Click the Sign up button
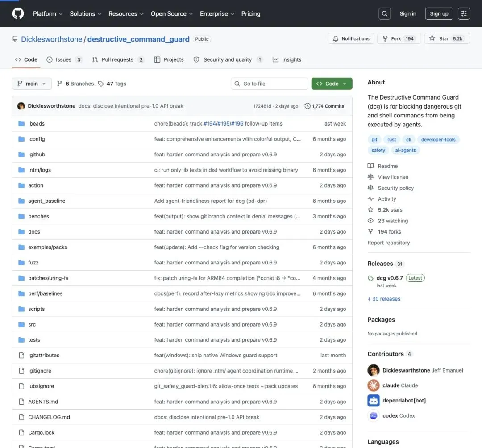 [x=439, y=13]
